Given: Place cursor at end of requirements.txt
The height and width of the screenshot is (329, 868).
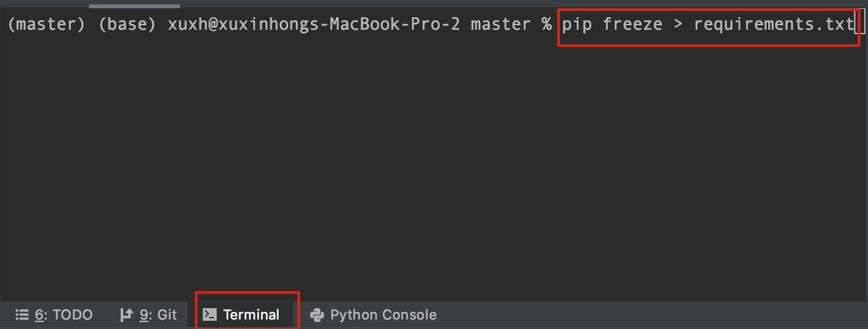Looking at the screenshot, I should (855, 25).
